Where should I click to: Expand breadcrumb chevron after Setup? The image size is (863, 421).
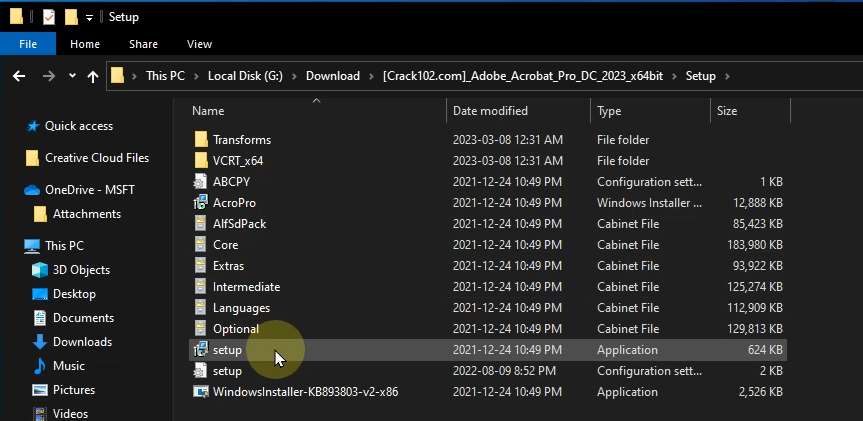[727, 76]
